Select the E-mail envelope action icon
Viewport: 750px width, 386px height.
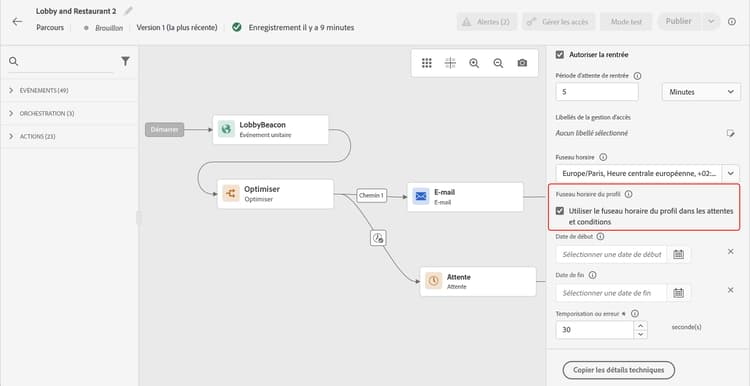click(x=421, y=197)
